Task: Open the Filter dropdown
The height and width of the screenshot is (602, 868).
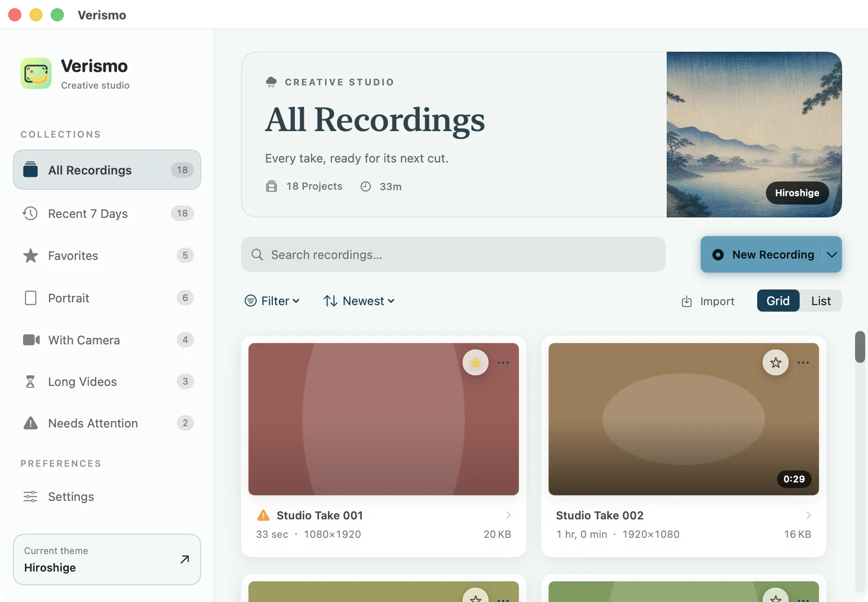Action: (x=272, y=301)
